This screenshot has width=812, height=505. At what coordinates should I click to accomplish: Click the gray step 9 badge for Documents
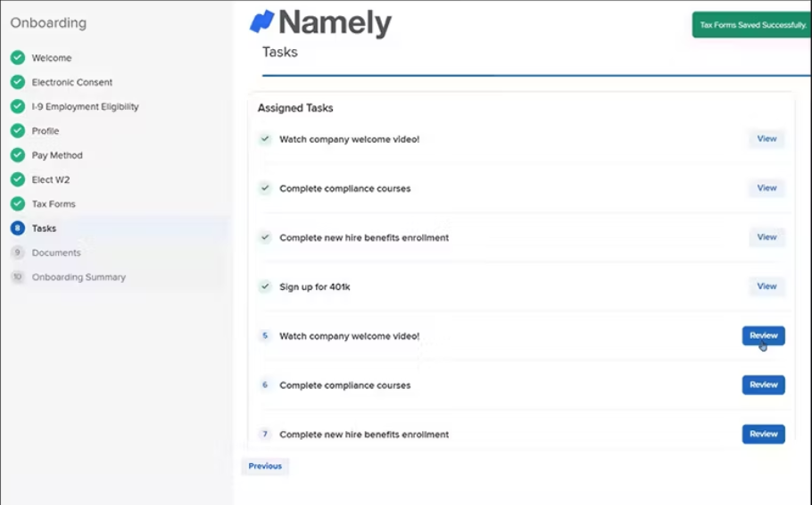pyautogui.click(x=18, y=252)
